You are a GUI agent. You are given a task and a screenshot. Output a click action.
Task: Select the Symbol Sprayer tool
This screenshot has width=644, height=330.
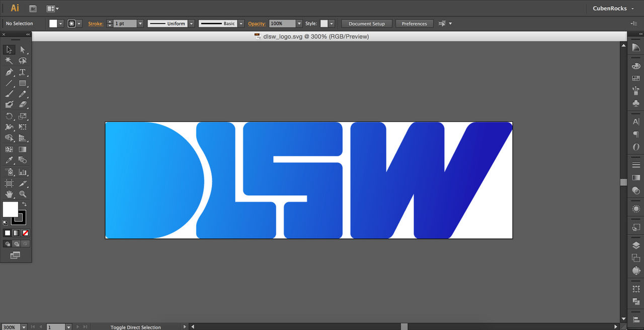coord(9,172)
